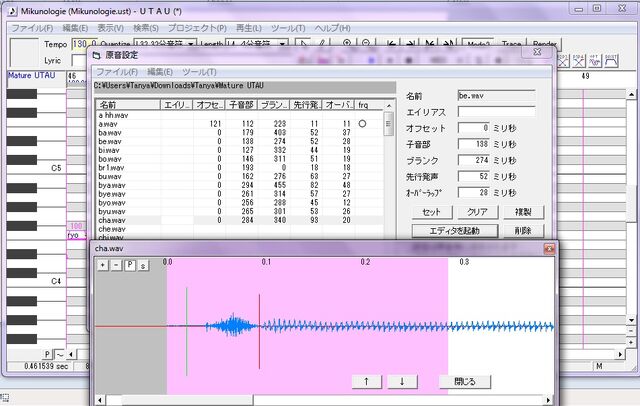The image size is (640, 406).
Task: Click the down arrow button in waveform editor
Action: pos(402,382)
